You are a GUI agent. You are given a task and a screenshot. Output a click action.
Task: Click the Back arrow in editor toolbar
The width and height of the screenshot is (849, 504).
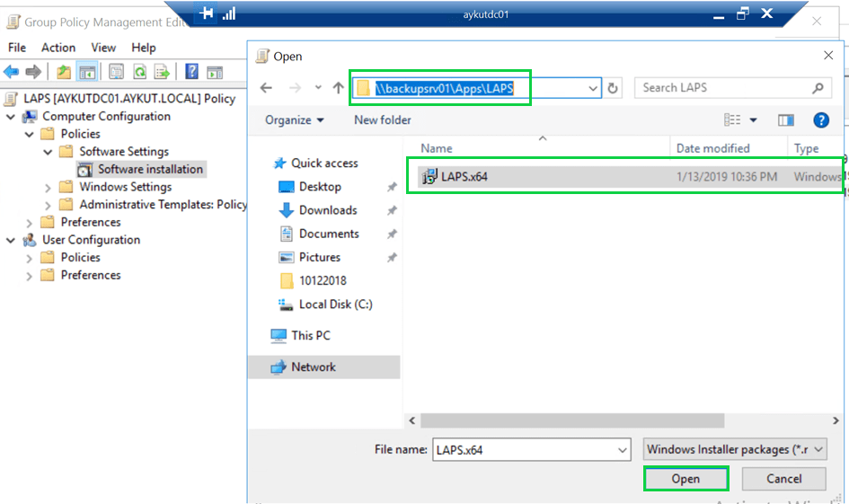click(x=13, y=72)
